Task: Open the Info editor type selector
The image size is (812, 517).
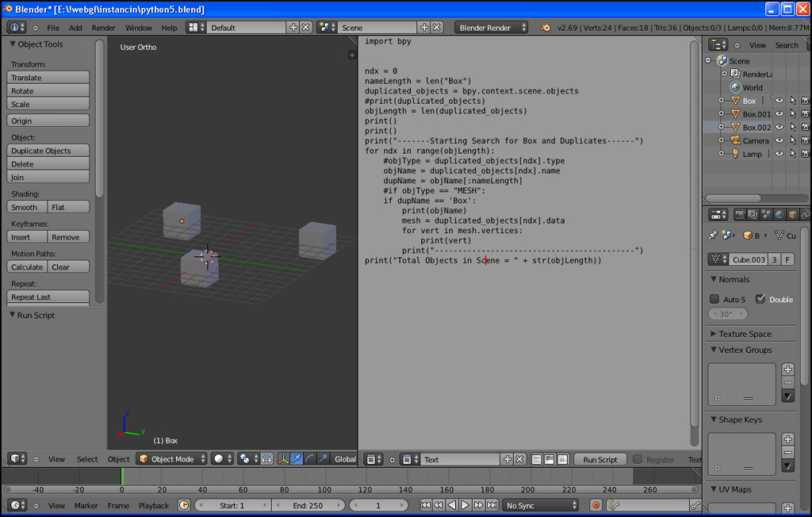Action: (x=16, y=28)
